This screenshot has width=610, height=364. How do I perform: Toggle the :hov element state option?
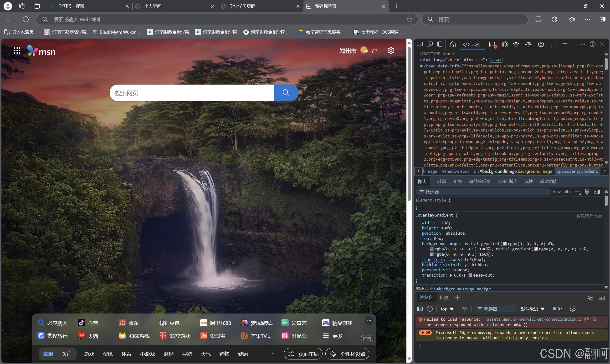point(557,192)
